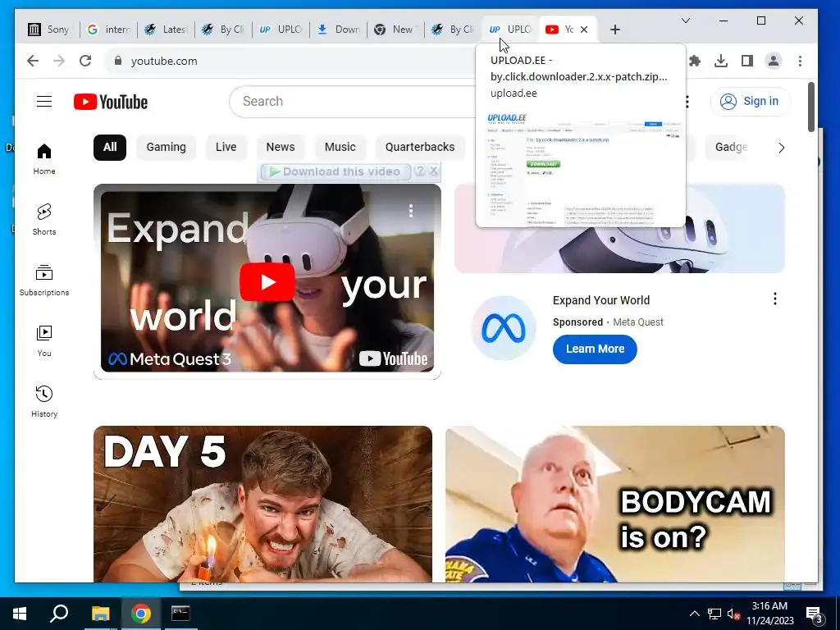Viewport: 840px width, 630px height.
Task: Open File Explorer from taskbar
Action: pyautogui.click(x=100, y=614)
